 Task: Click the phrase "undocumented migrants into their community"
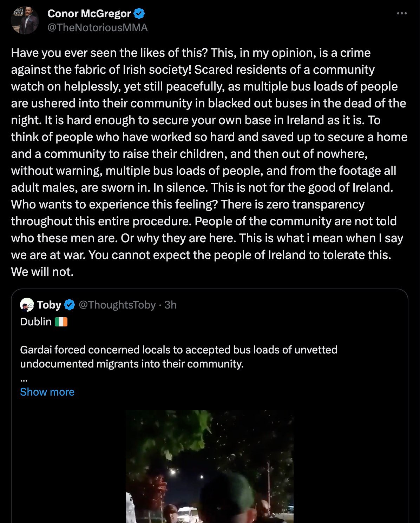pos(131,364)
